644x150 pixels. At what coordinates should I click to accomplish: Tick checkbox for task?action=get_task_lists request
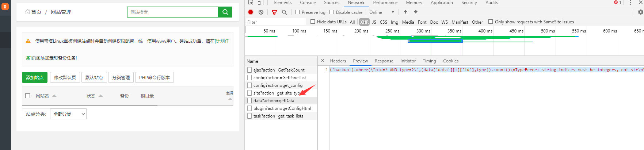pos(249,116)
